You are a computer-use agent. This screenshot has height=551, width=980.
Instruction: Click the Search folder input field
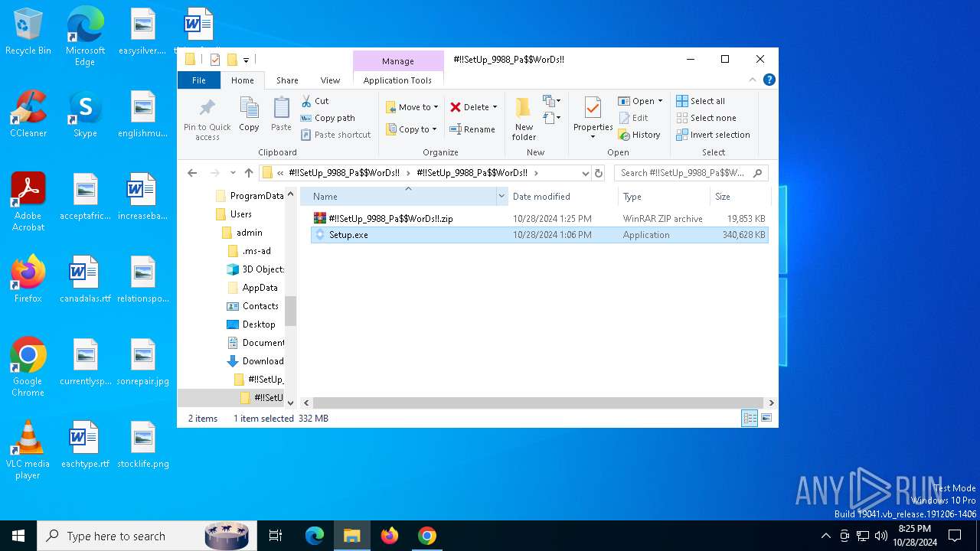[691, 173]
